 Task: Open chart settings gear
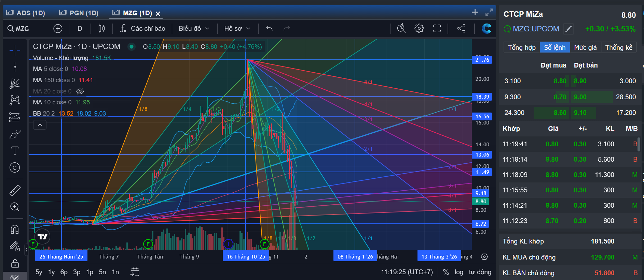point(419,29)
